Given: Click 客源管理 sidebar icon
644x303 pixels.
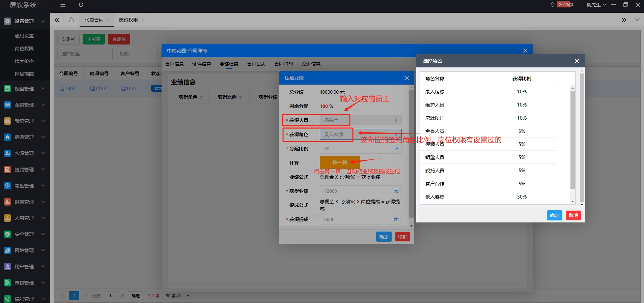Looking at the screenshot, I should click(7, 153).
